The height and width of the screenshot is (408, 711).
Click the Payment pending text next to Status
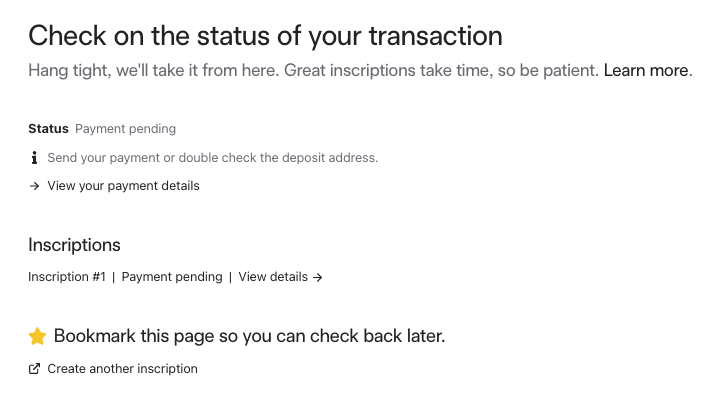coord(126,129)
